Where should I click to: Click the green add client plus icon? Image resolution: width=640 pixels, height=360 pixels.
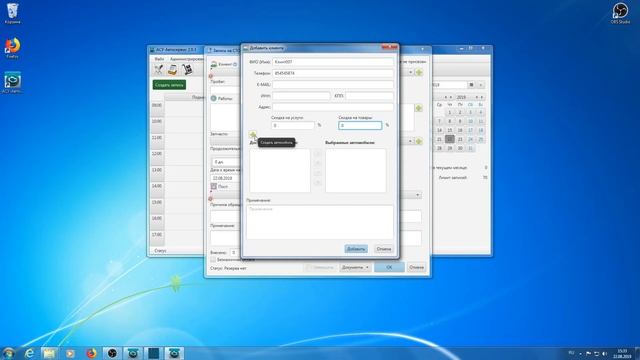tap(419, 72)
